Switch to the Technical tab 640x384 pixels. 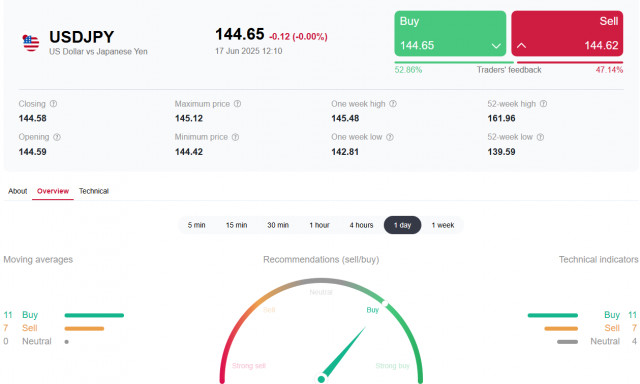point(94,191)
